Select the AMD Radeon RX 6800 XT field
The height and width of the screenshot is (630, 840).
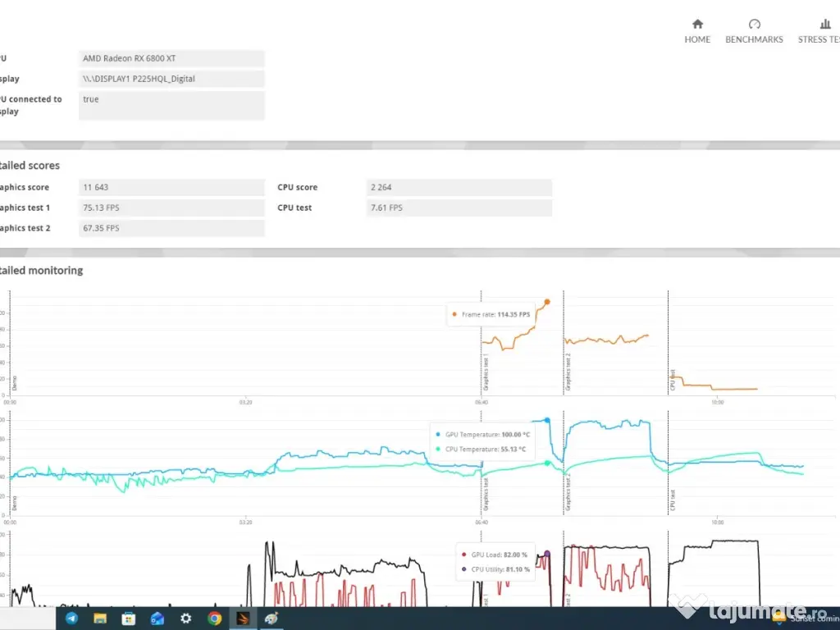click(x=171, y=58)
